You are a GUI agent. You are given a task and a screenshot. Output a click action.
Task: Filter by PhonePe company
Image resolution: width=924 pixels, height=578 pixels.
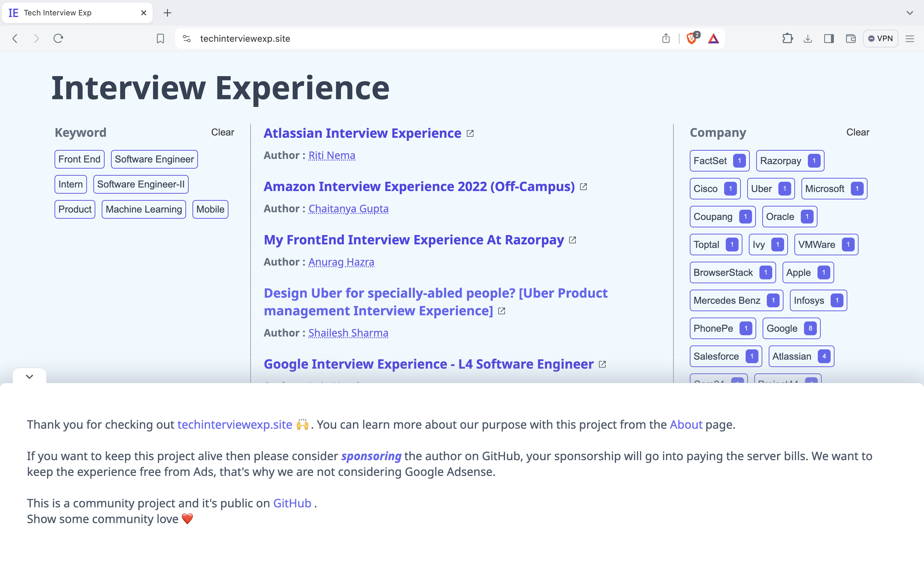pos(723,328)
